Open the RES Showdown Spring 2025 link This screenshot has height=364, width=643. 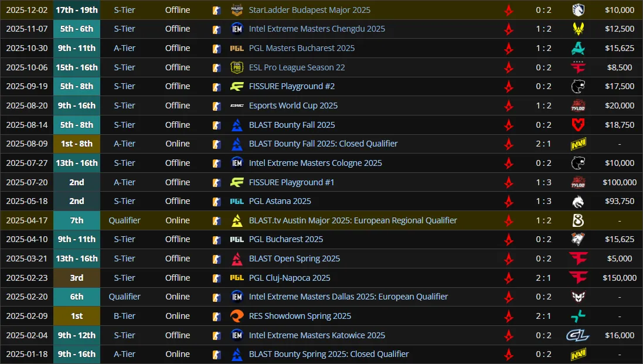click(x=300, y=315)
